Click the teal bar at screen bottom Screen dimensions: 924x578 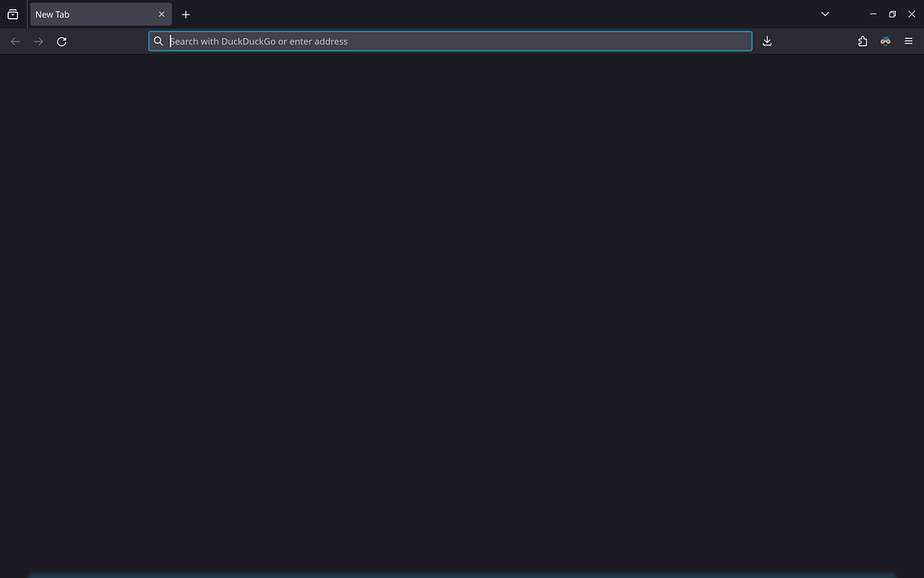[462, 575]
